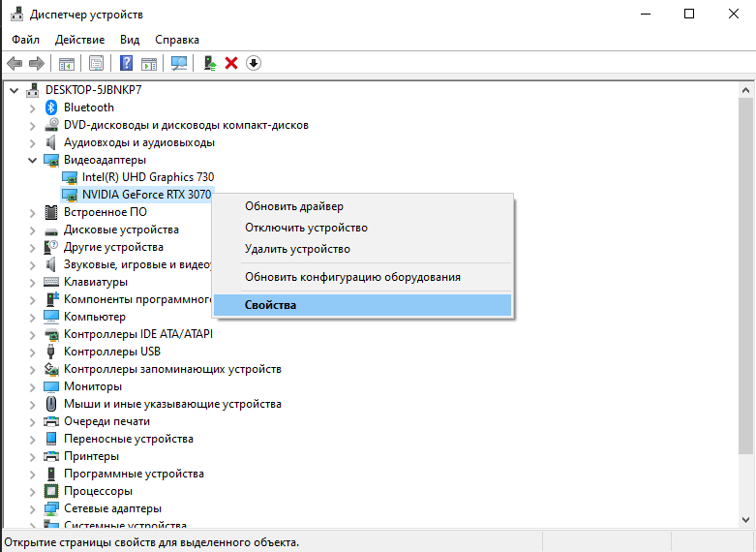The image size is (756, 552).
Task: Select the Процессоры tree item
Action: click(x=100, y=491)
